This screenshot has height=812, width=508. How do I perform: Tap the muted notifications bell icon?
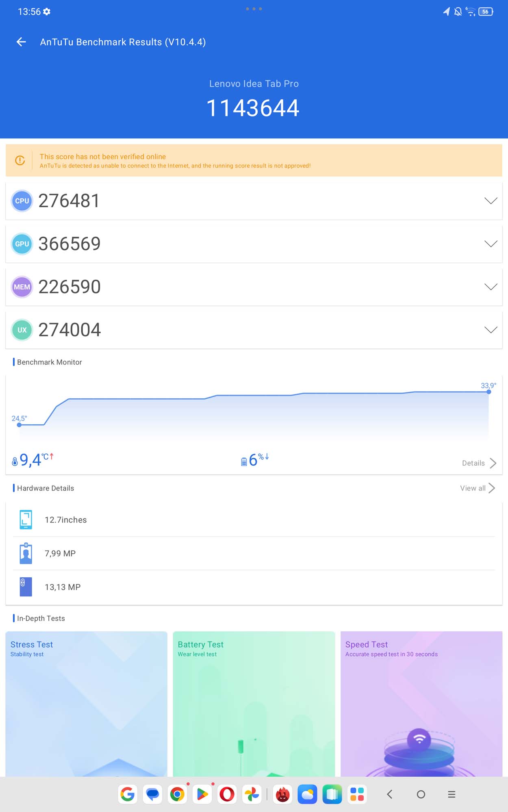point(458,11)
